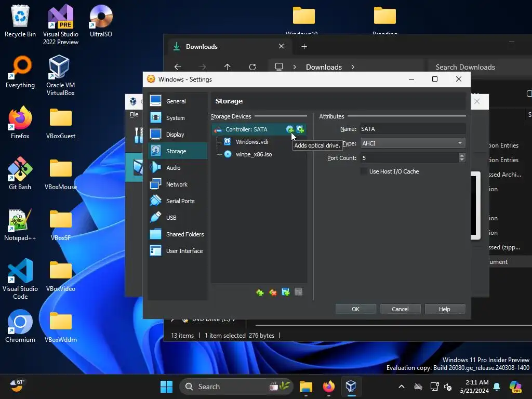Click the Git Bash desktop icon
Viewport: 532px width, 399px height.
point(20,174)
